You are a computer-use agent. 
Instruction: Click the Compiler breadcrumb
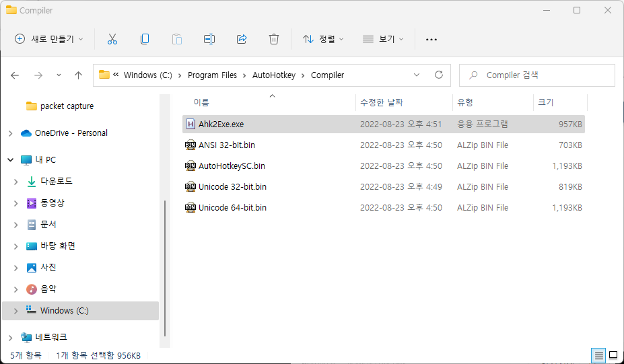328,75
